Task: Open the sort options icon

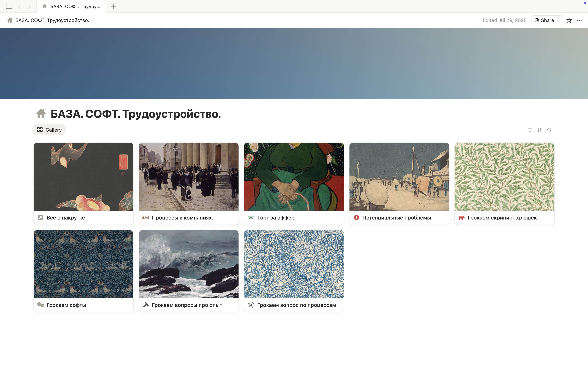Action: (540, 130)
